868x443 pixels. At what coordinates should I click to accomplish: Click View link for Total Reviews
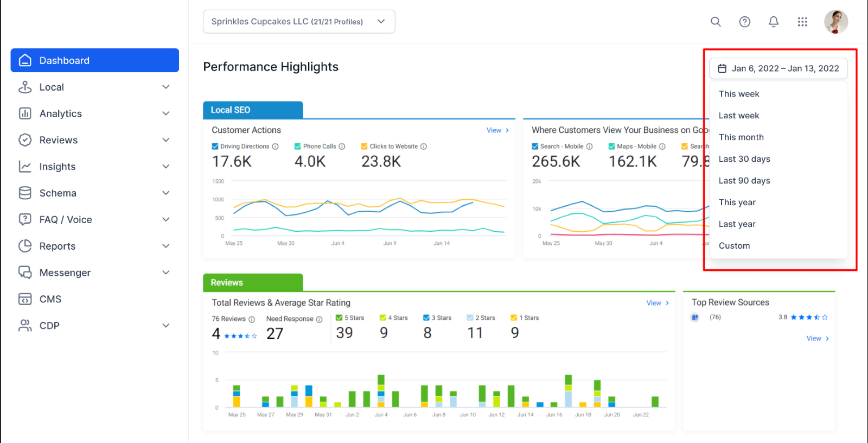[658, 303]
